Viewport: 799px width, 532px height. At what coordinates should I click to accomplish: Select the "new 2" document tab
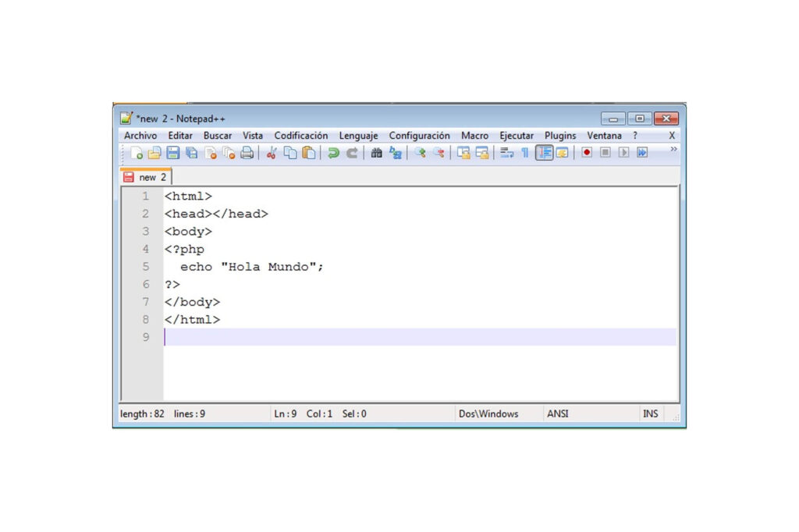tap(146, 177)
